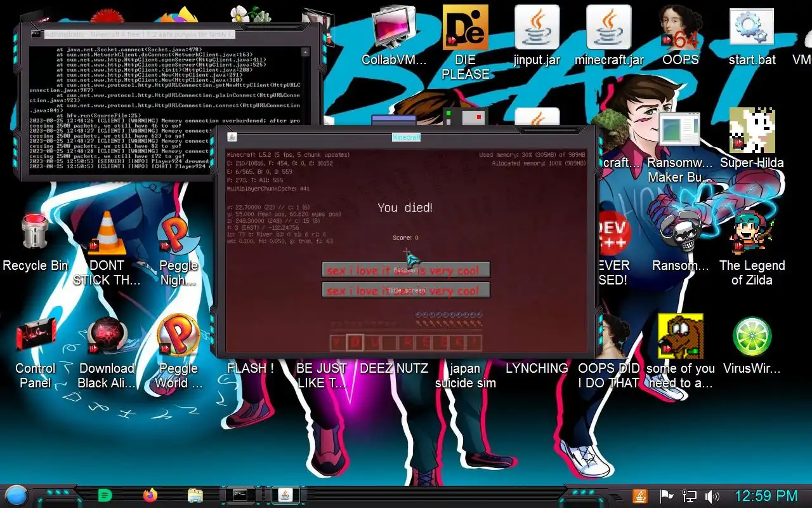The height and width of the screenshot is (508, 812).
Task: Click the Score: 0 text
Action: (405, 238)
